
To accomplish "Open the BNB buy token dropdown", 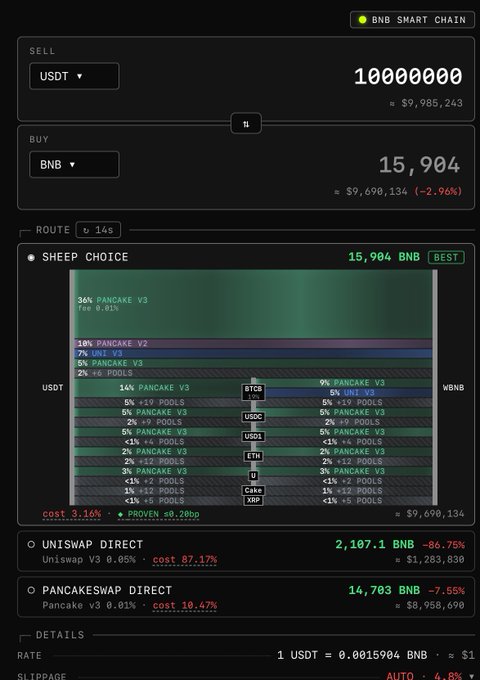I will click(74, 165).
